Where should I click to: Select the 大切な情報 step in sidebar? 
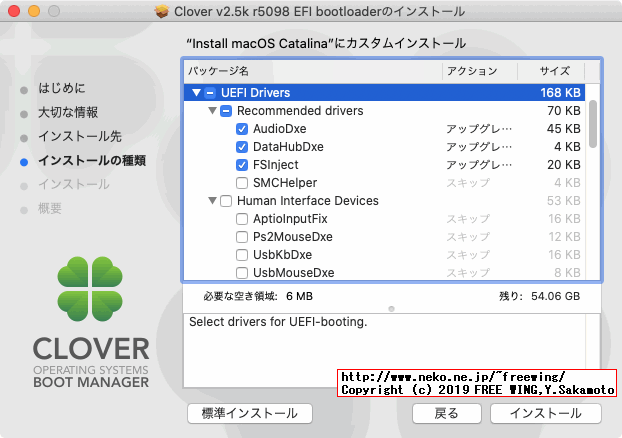tap(68, 112)
